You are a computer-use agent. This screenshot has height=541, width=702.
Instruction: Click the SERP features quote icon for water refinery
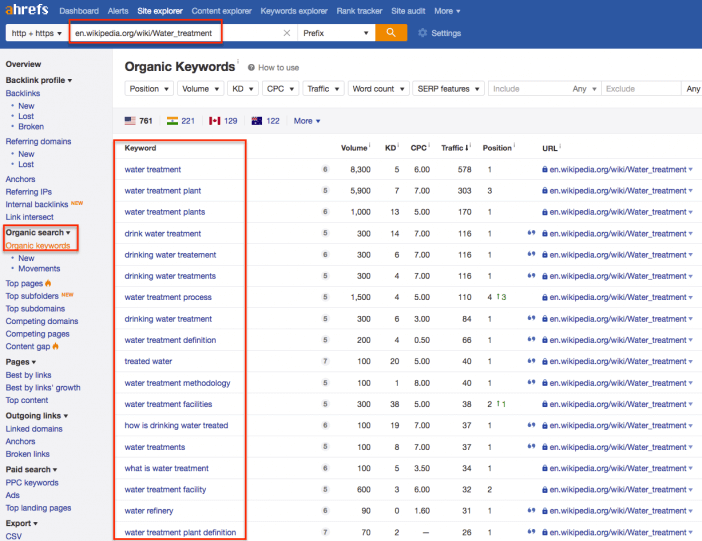tap(531, 511)
